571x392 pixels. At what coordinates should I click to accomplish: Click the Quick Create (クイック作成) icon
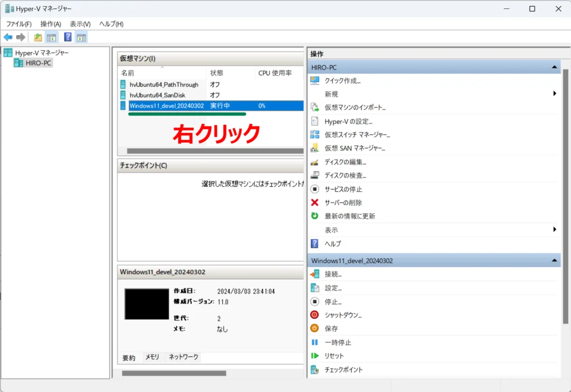tap(314, 80)
